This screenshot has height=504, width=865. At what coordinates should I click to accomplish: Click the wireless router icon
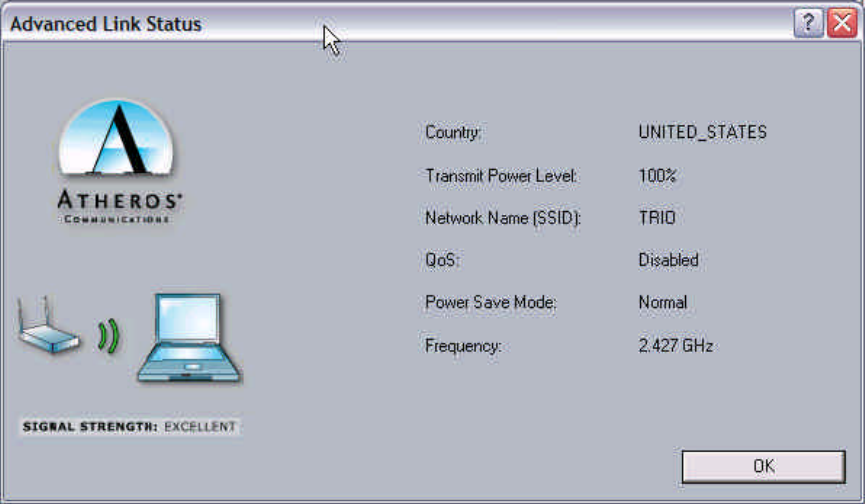(47, 326)
